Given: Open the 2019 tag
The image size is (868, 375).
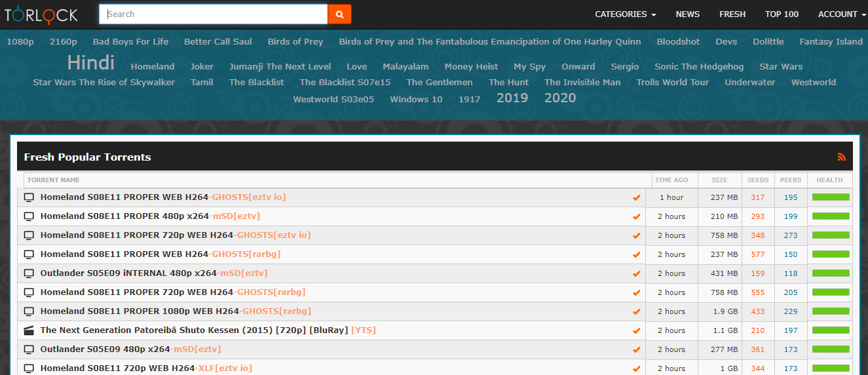Looking at the screenshot, I should [512, 98].
